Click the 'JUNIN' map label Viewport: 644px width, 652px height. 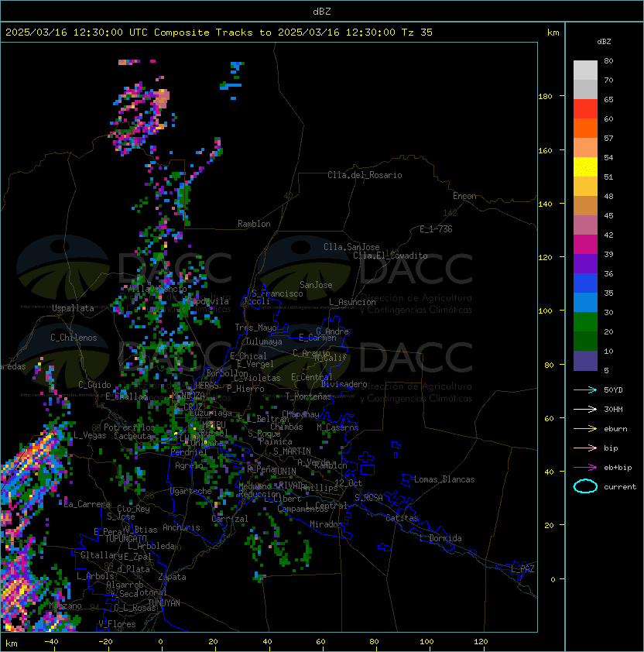pyautogui.click(x=285, y=471)
